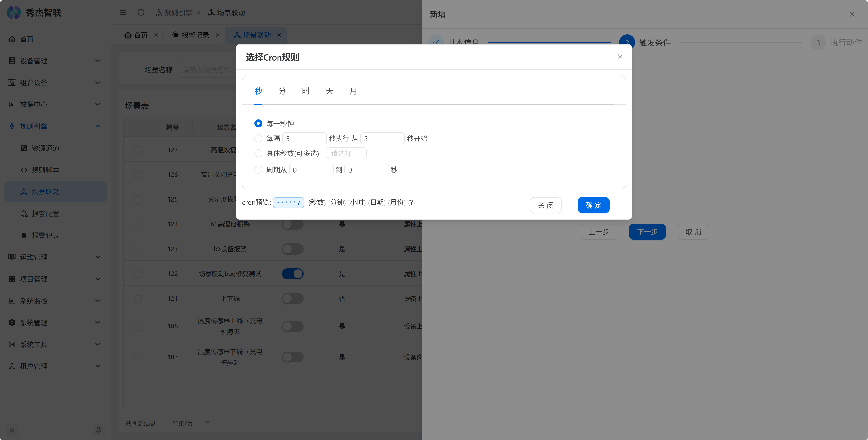Click the pin icon at sidebar bottom

[x=98, y=430]
